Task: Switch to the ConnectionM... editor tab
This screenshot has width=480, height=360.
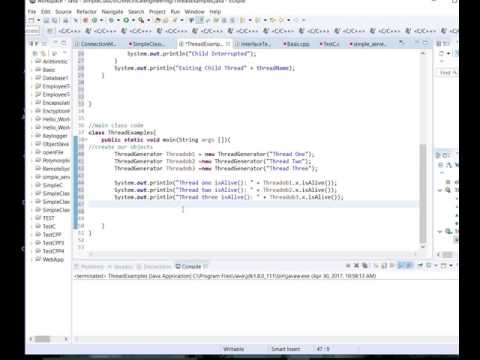Action: (96, 44)
